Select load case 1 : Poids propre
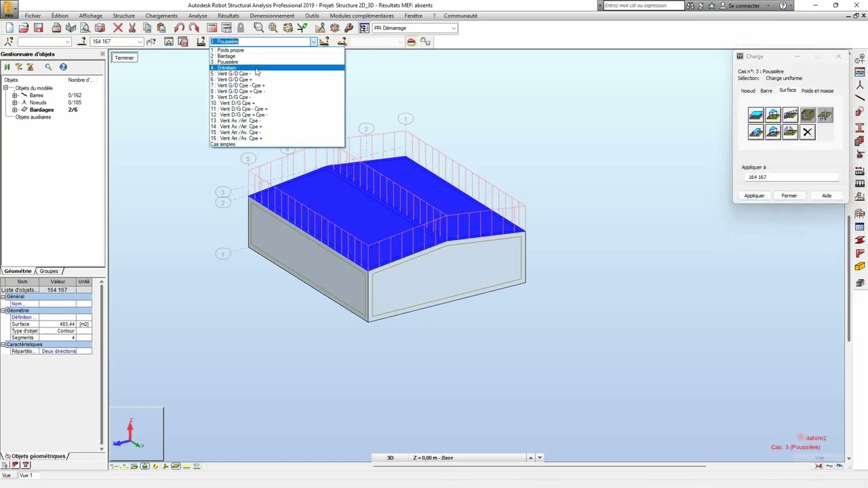The image size is (868, 488). (x=277, y=50)
